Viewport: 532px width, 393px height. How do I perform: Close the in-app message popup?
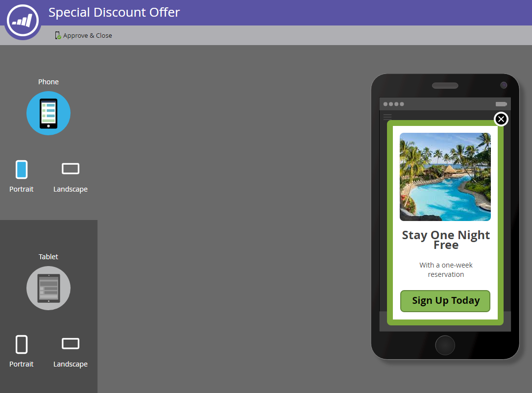pyautogui.click(x=501, y=119)
